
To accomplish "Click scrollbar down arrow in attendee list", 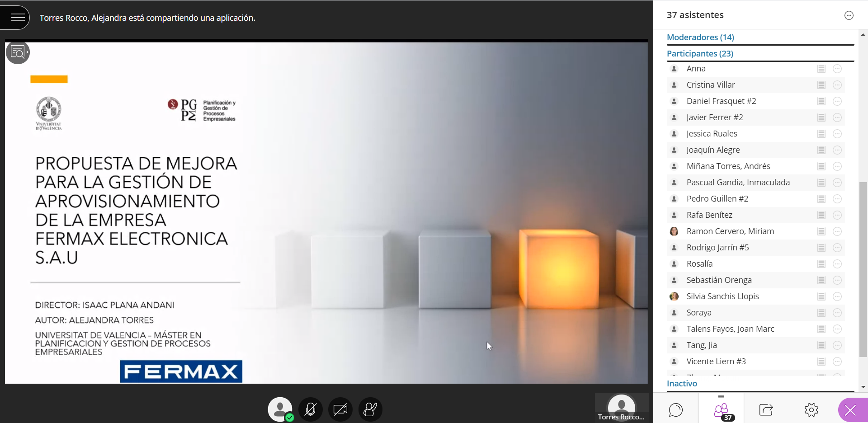I will pyautogui.click(x=863, y=387).
